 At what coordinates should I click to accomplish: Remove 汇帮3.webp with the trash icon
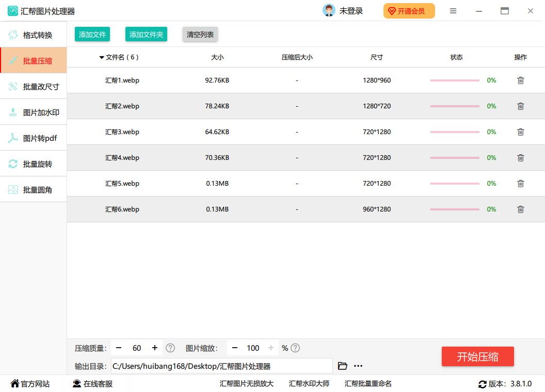(520, 132)
